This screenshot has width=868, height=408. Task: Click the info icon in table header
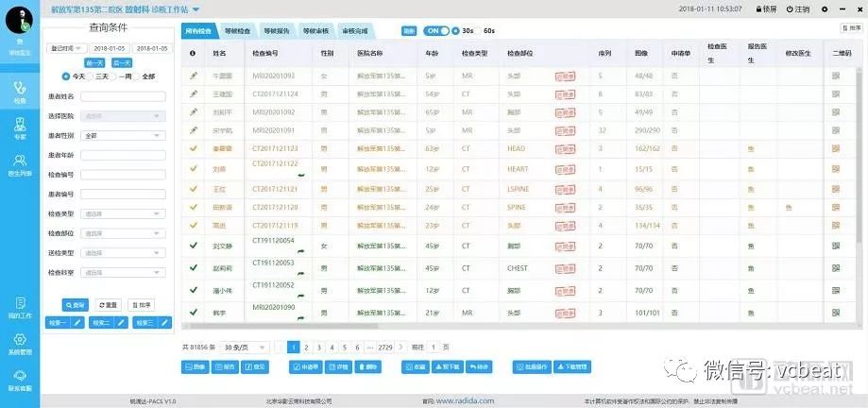[193, 54]
